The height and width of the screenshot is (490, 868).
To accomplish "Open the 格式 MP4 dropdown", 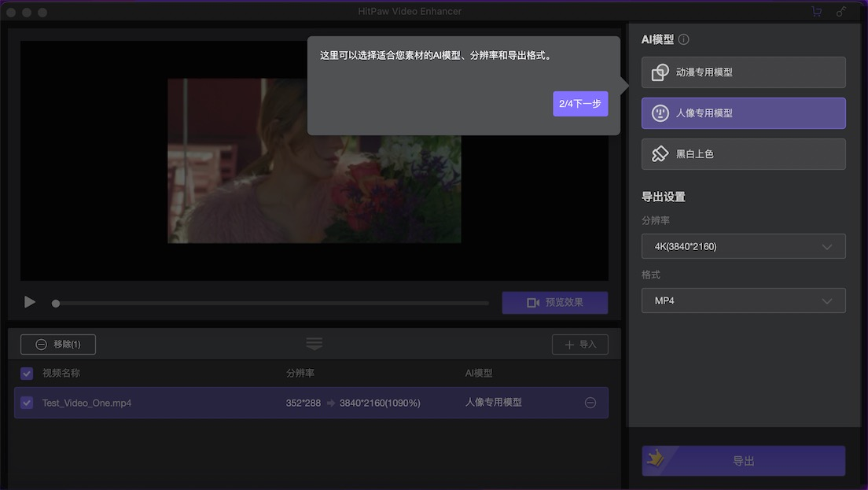I will pos(743,300).
